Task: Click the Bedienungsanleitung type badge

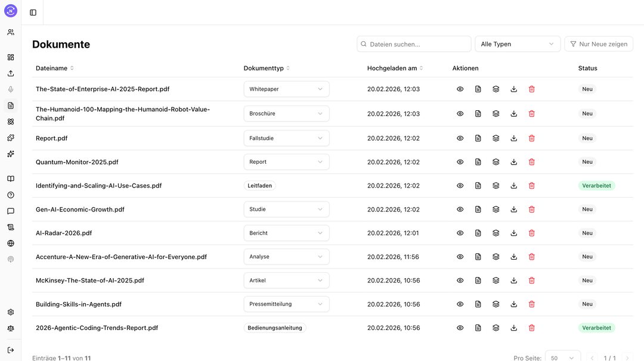Action: click(x=275, y=328)
